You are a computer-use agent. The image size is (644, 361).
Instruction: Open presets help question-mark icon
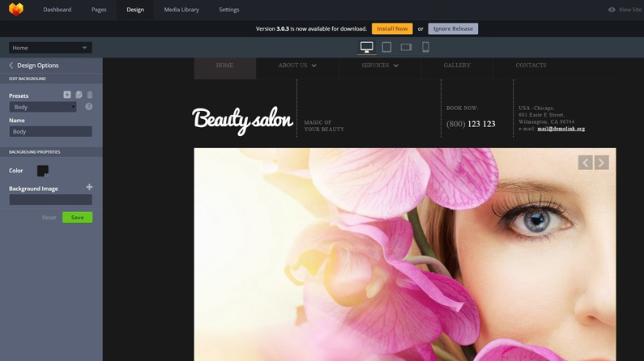pyautogui.click(x=89, y=107)
